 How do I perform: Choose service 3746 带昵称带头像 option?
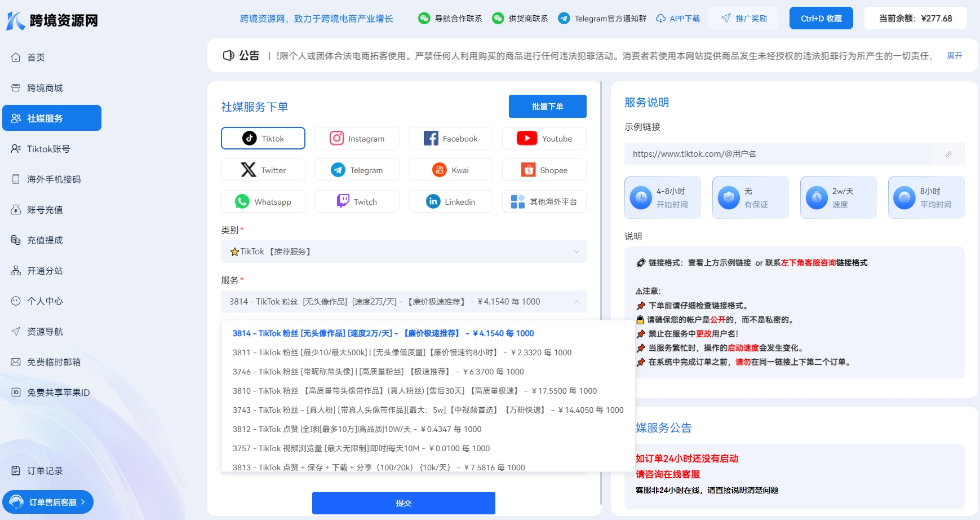point(428,372)
